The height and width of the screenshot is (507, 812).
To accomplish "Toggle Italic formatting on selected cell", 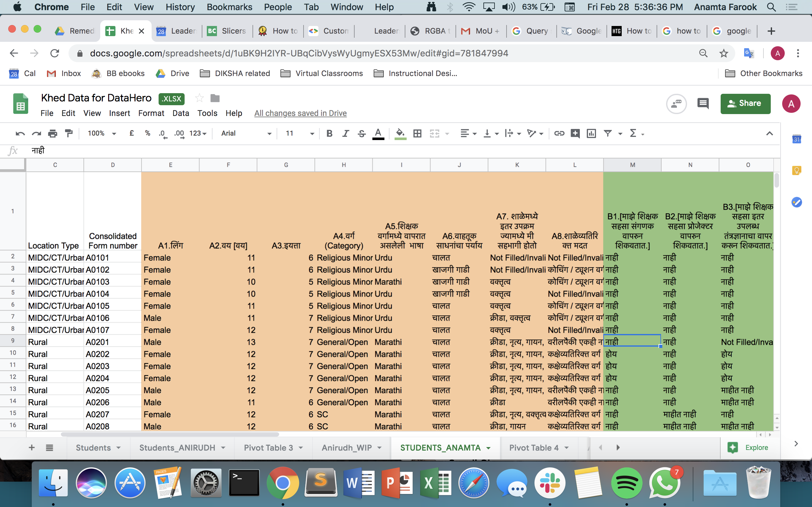I will pyautogui.click(x=346, y=134).
